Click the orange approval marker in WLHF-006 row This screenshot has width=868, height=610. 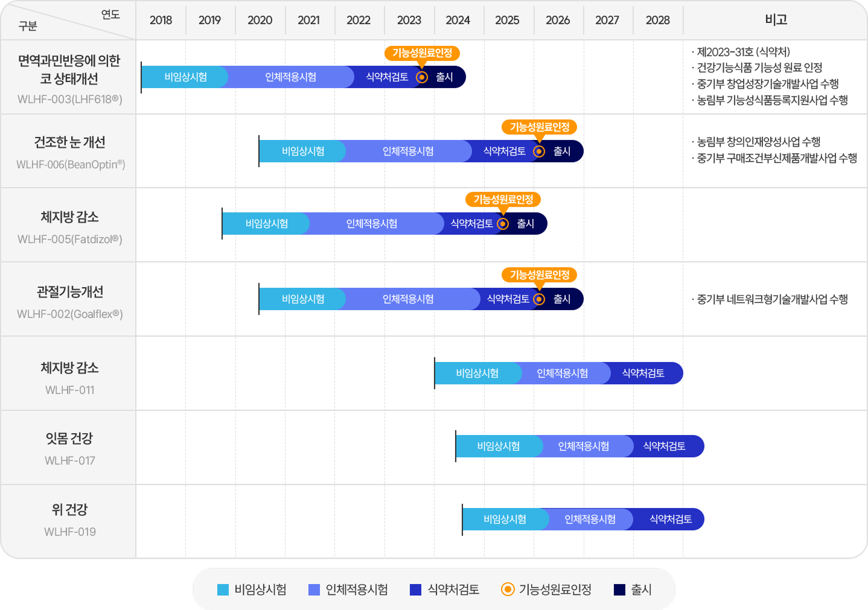[x=539, y=151]
